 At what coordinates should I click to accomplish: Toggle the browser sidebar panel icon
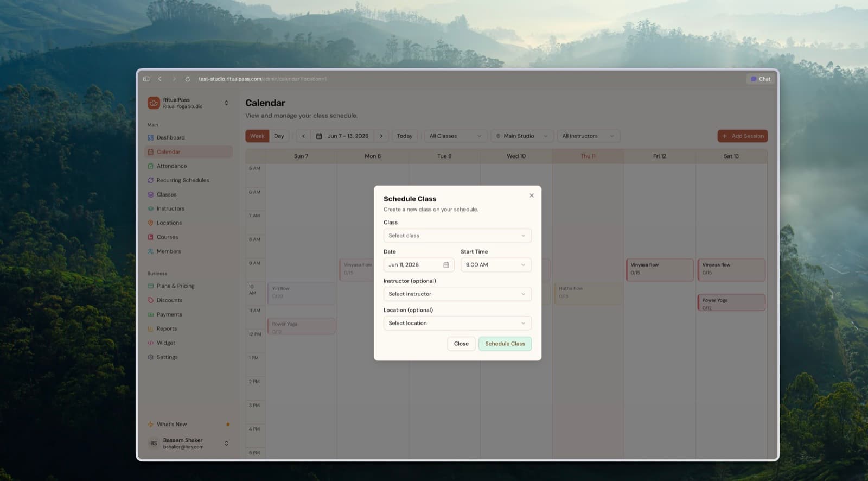pos(146,79)
